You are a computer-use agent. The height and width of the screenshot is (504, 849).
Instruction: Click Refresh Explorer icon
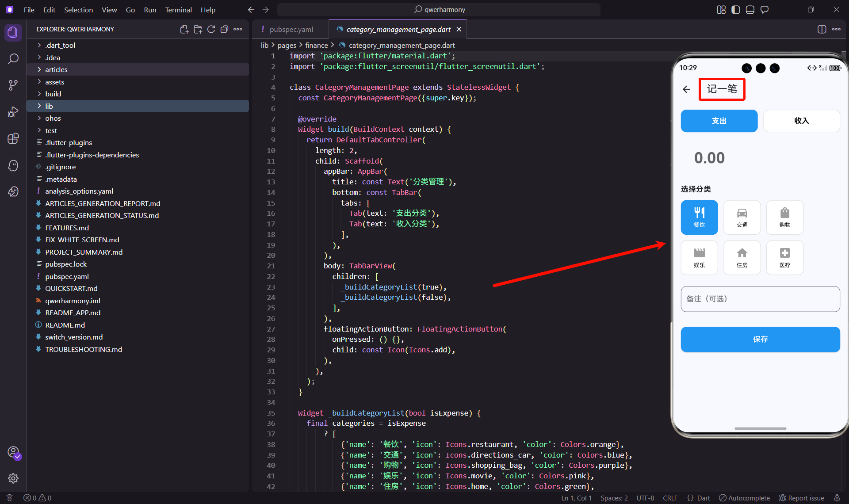(211, 29)
